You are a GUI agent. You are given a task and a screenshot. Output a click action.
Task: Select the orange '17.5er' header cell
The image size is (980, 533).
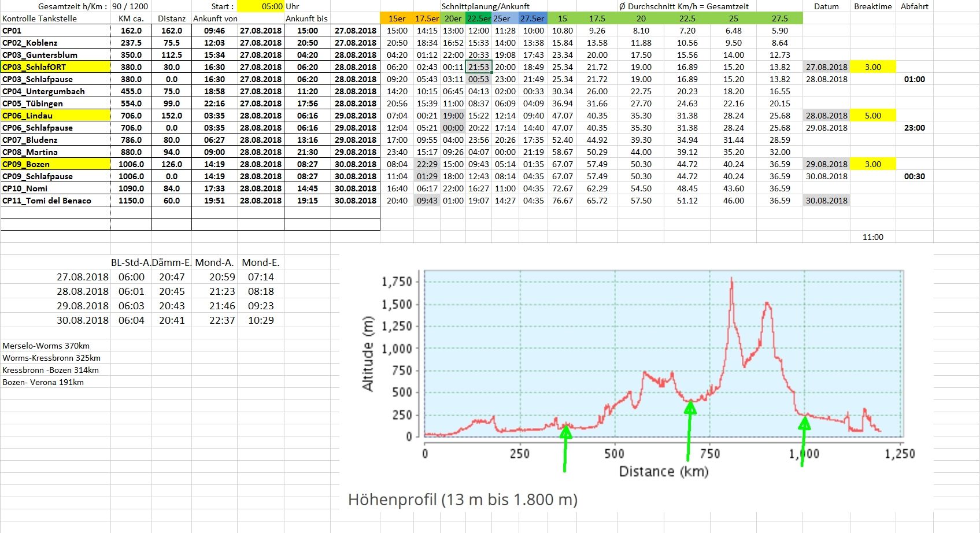(x=427, y=18)
